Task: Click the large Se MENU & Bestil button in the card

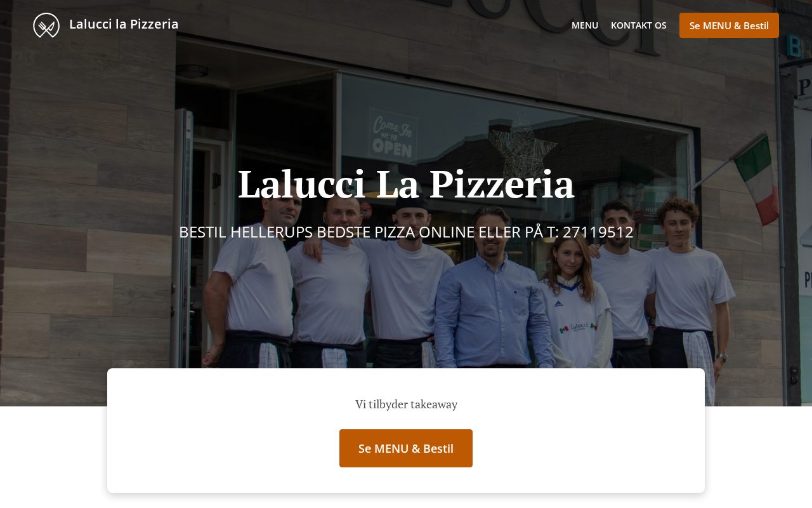Action: click(406, 448)
